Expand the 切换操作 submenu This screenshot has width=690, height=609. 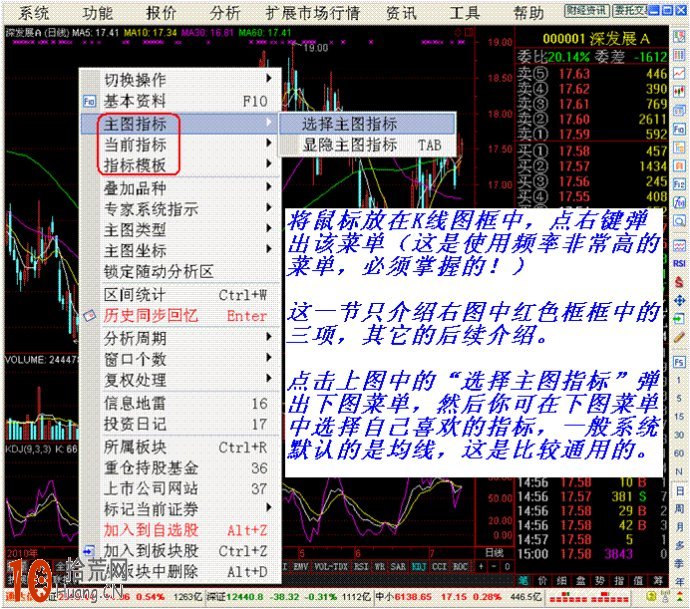pyautogui.click(x=180, y=79)
